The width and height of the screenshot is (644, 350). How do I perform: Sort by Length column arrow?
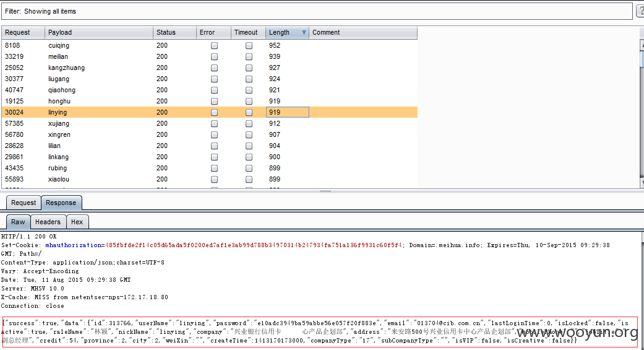click(304, 32)
